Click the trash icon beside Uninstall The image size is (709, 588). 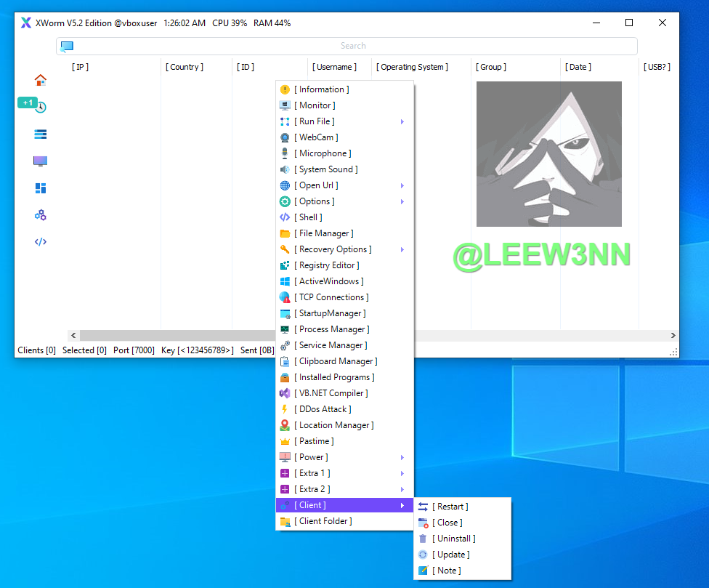pyautogui.click(x=424, y=539)
